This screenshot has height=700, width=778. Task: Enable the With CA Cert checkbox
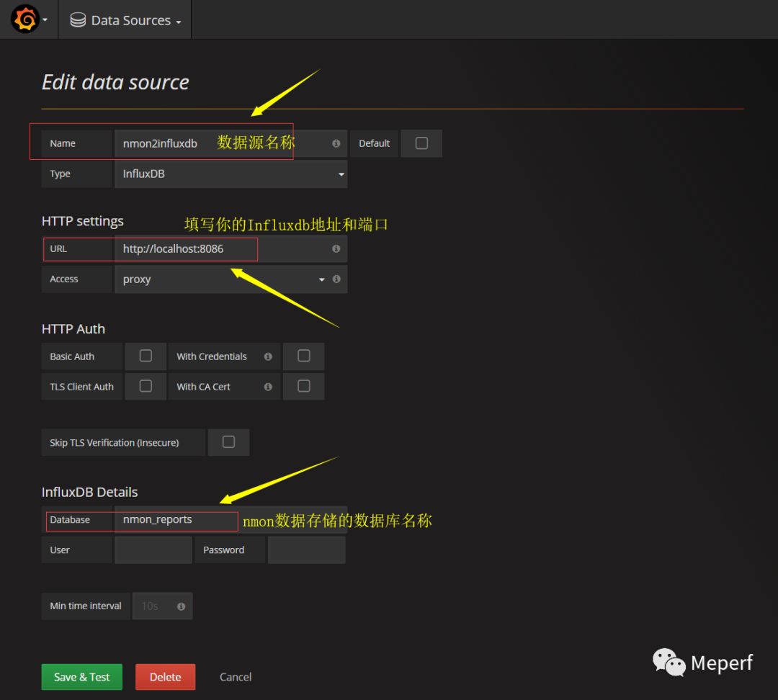click(304, 386)
